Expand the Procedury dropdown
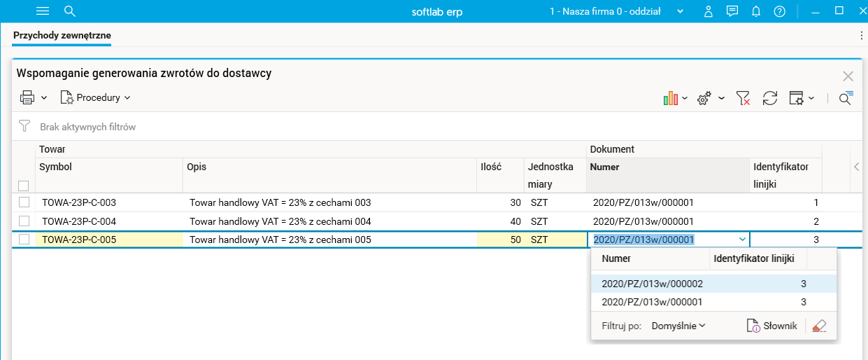The image size is (868, 360). point(96,98)
